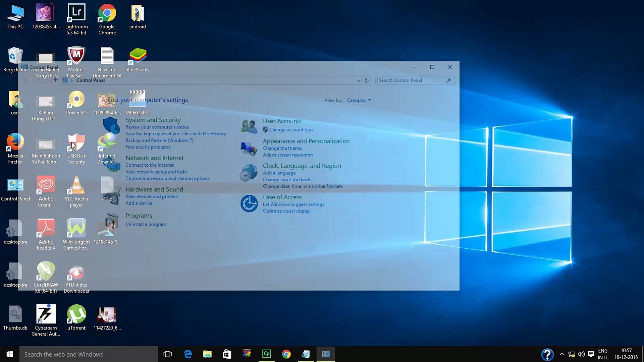This screenshot has width=644, height=362.
Task: Click the Microsoft Edge taskbar icon
Action: pyautogui.click(x=188, y=354)
